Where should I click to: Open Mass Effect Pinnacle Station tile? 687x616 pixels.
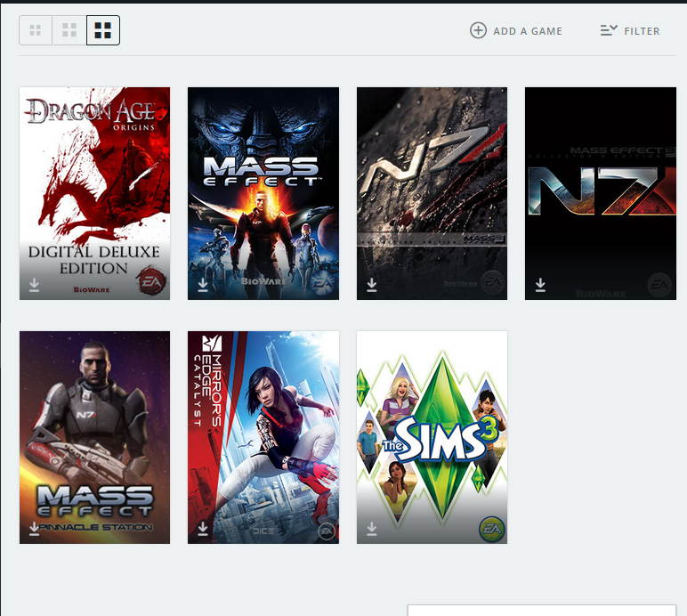[x=94, y=437]
